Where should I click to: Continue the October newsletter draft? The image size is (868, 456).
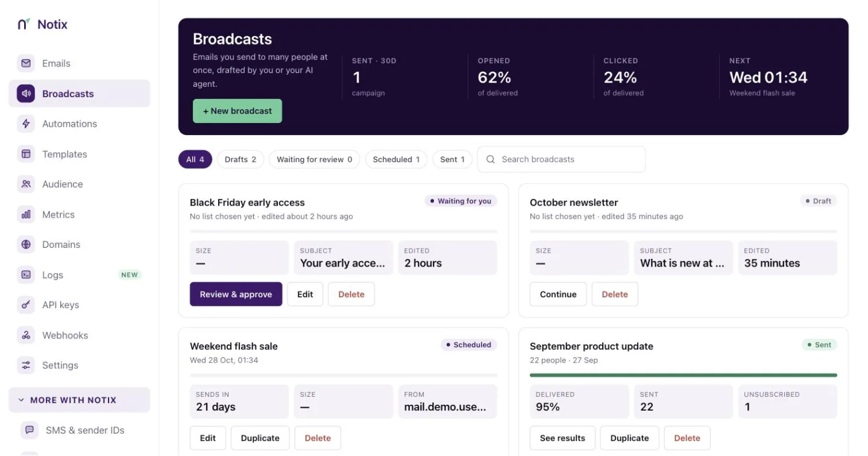558,294
